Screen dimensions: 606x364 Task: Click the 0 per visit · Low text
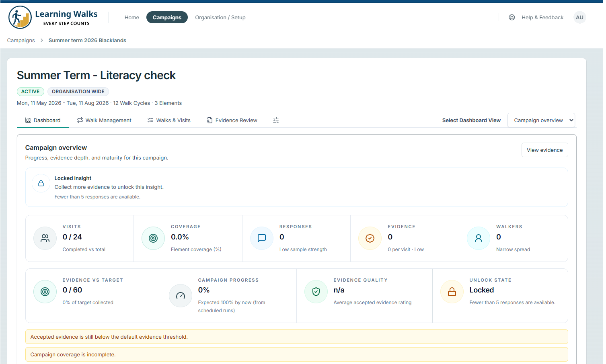(406, 249)
